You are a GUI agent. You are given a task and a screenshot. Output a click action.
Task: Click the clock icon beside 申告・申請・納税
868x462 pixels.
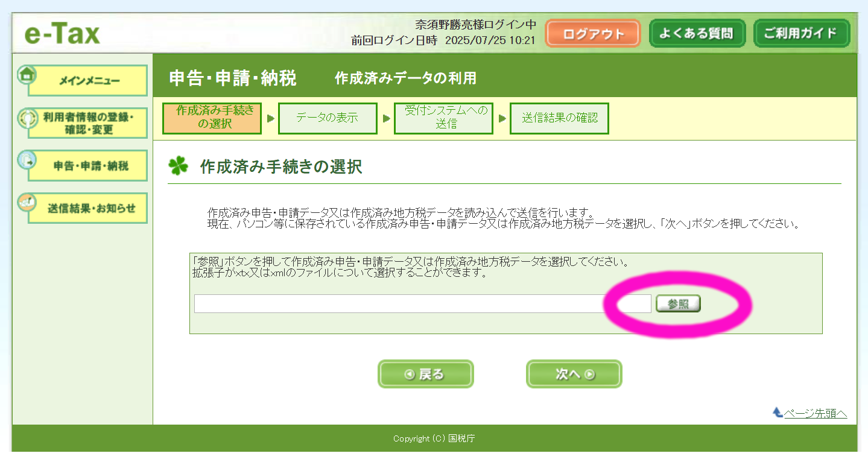click(x=27, y=160)
